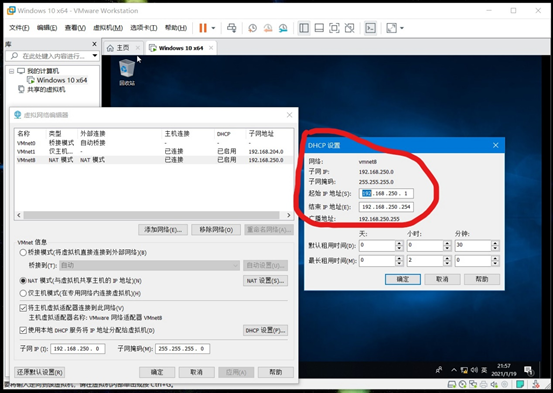
Task: Open the 桥接到 combo box
Action: tap(150, 265)
